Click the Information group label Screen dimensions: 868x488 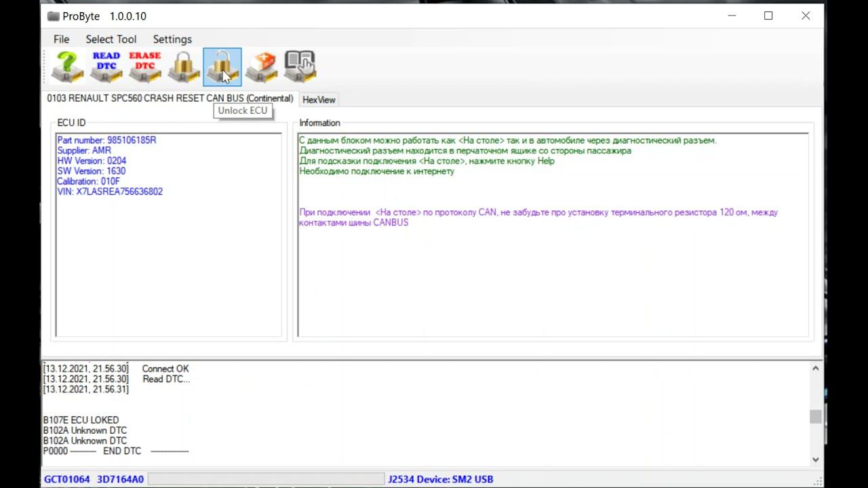pos(319,123)
